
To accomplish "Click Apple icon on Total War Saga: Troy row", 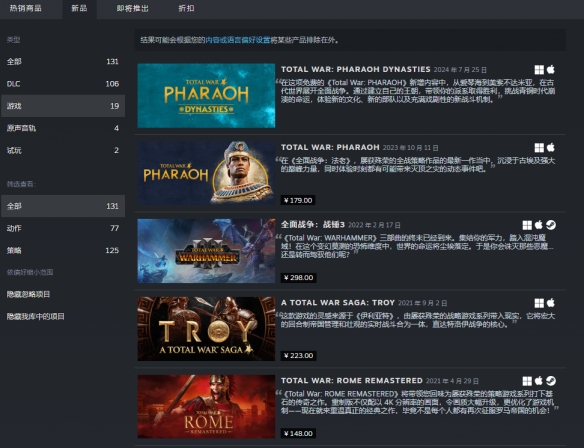I will click(x=550, y=303).
